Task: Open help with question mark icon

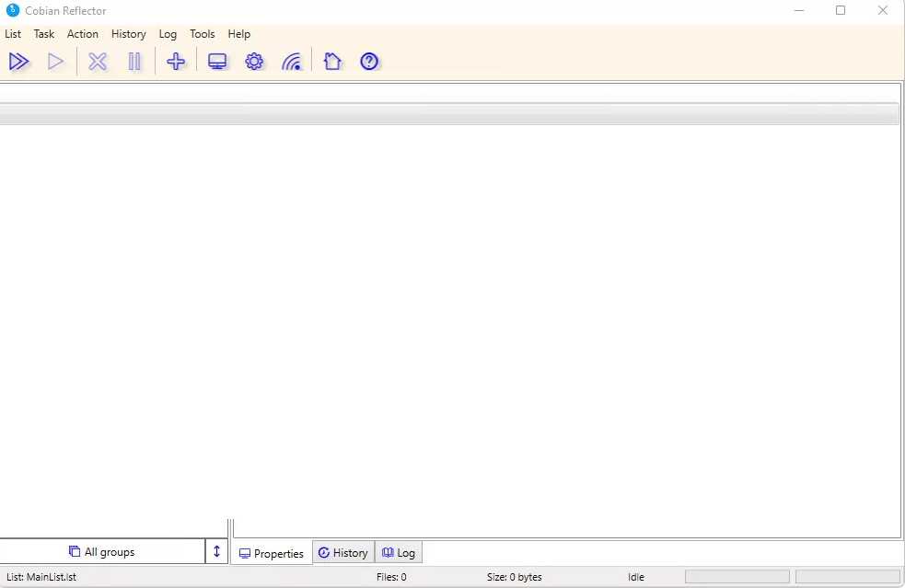Action: [369, 62]
